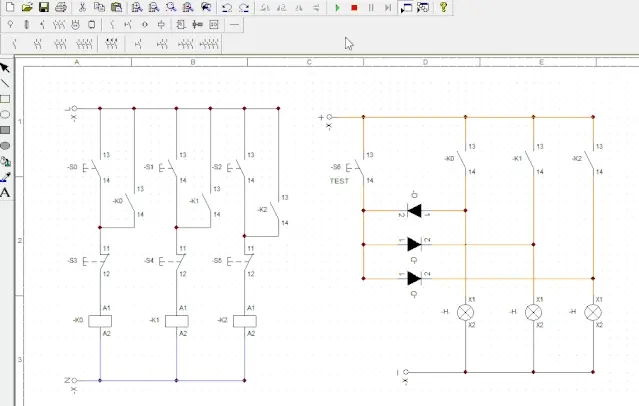Click the -K1 relay coil symbol
This screenshot has height=406, width=639.
pos(176,320)
